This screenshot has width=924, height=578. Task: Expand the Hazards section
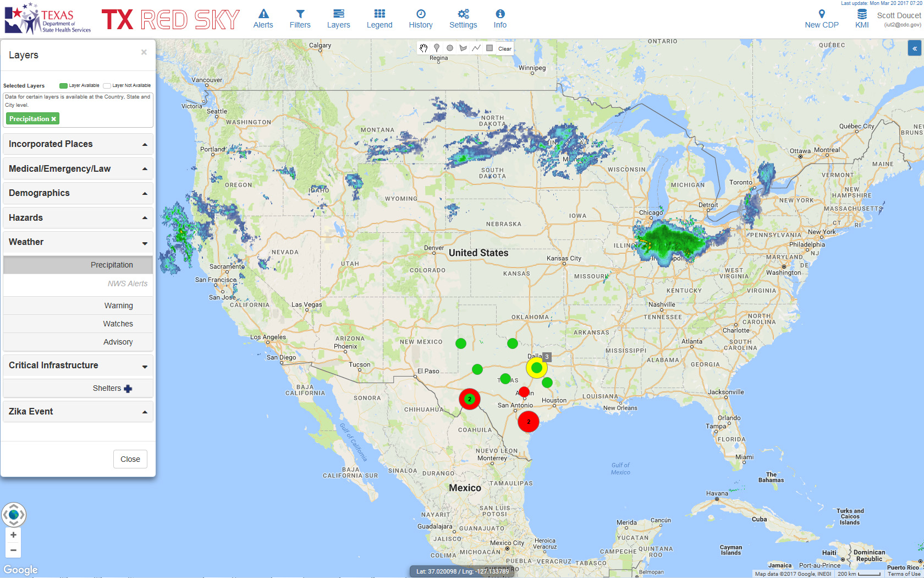78,217
